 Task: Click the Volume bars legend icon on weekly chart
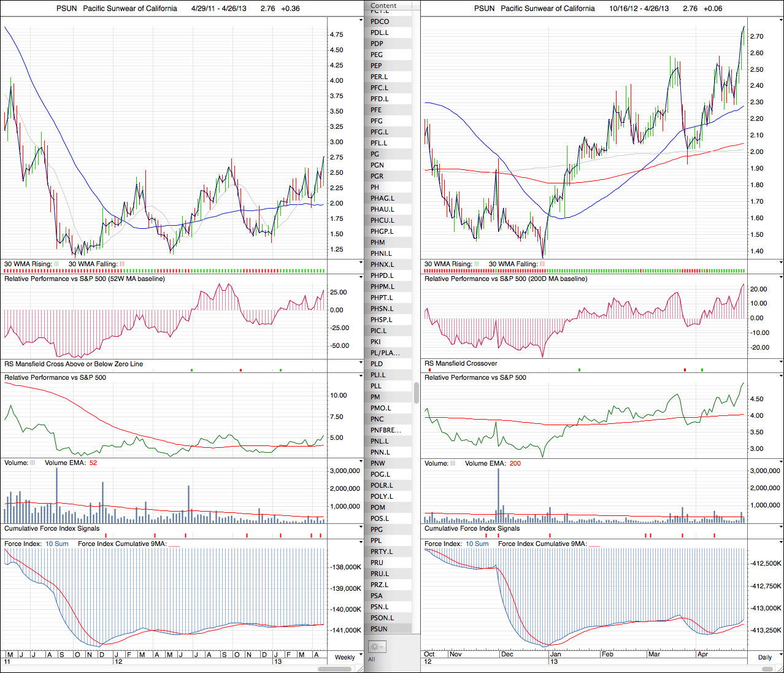tap(33, 463)
